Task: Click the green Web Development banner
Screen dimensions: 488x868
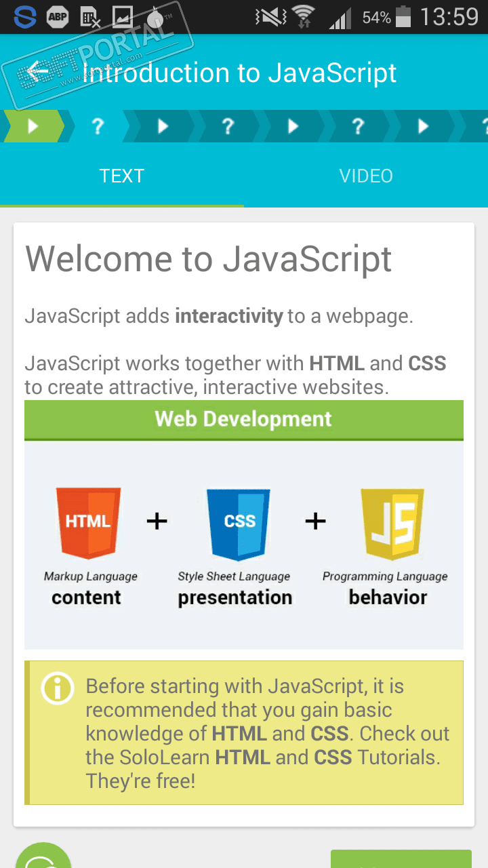Action: pyautogui.click(x=244, y=419)
